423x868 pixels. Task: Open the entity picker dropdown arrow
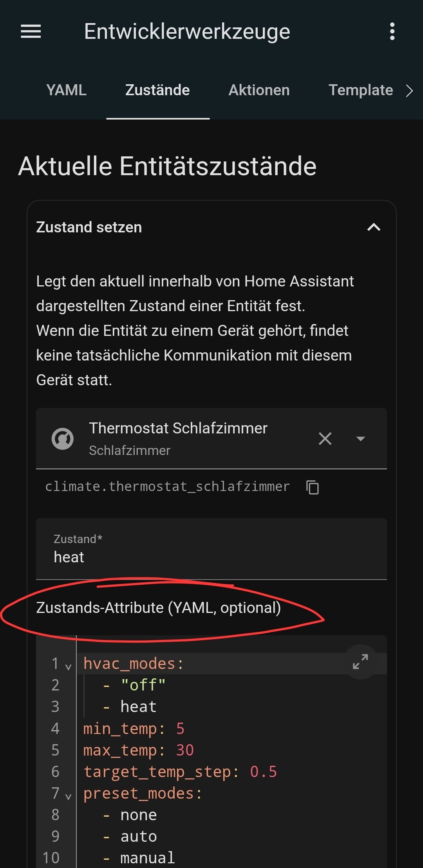[x=360, y=439]
